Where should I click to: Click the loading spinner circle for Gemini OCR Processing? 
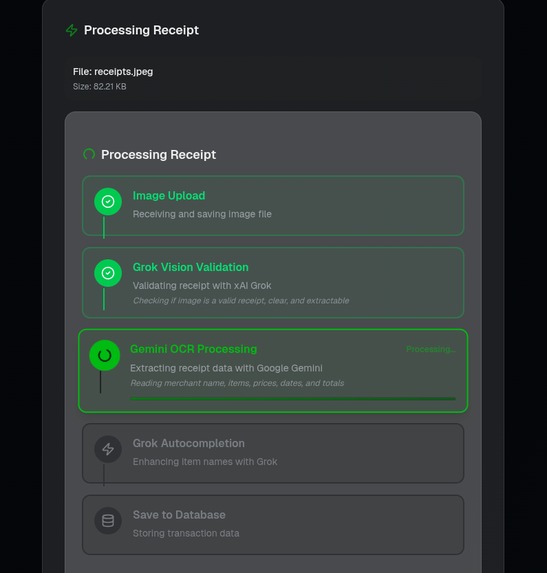click(x=105, y=355)
